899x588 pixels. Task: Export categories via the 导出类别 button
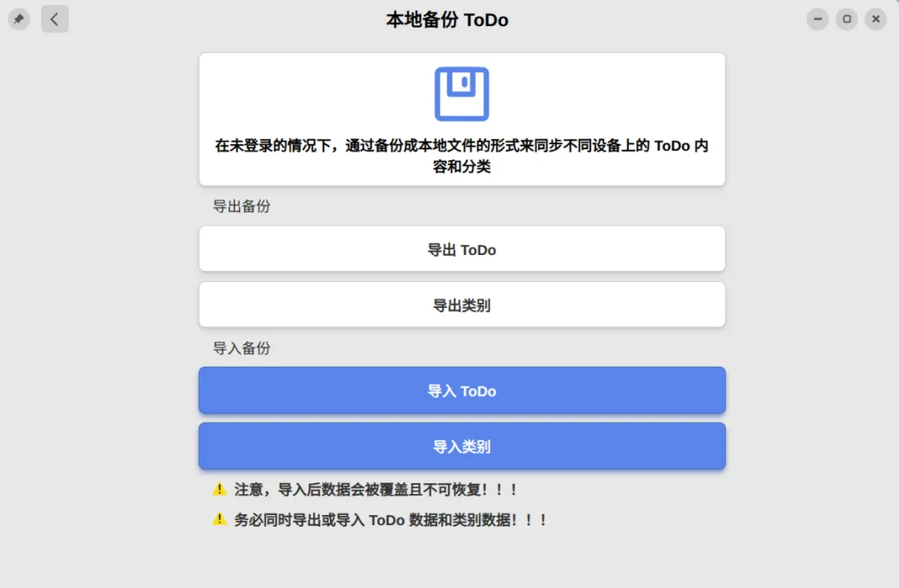coord(463,304)
